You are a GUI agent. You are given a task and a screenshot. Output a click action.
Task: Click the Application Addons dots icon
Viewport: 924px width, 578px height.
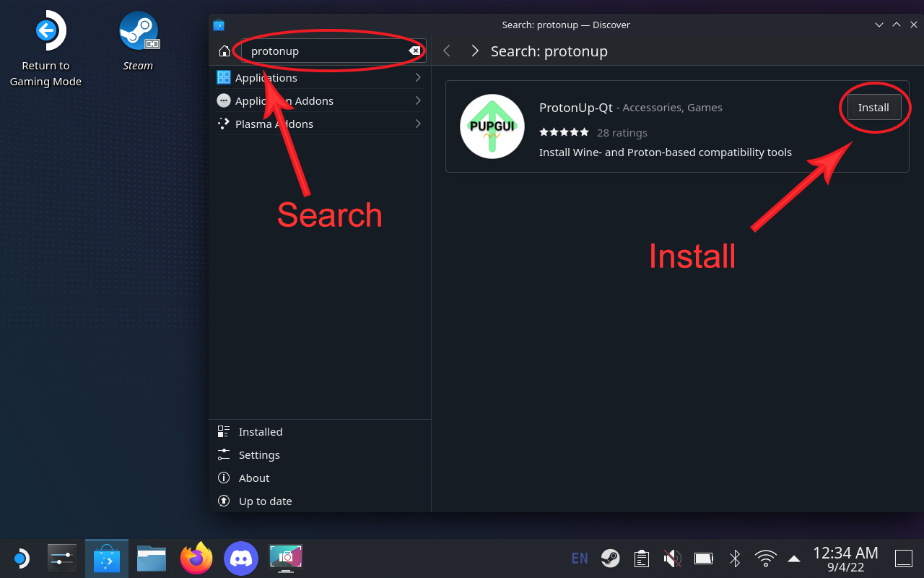[224, 100]
